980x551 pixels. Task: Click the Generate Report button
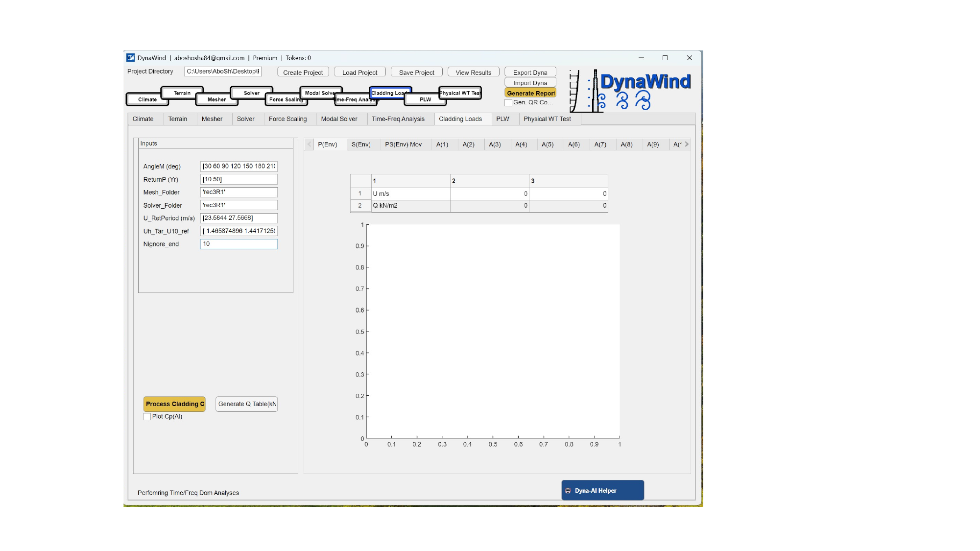click(530, 93)
